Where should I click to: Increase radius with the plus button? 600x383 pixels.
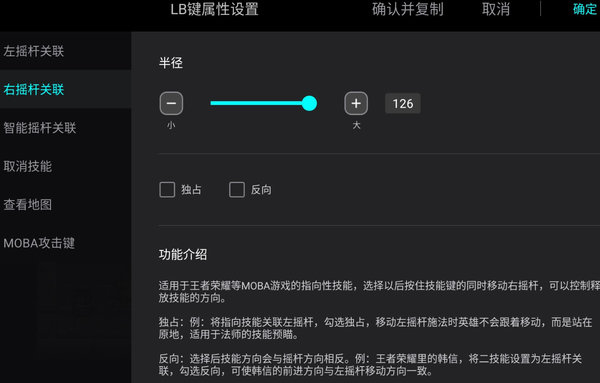pyautogui.click(x=356, y=103)
